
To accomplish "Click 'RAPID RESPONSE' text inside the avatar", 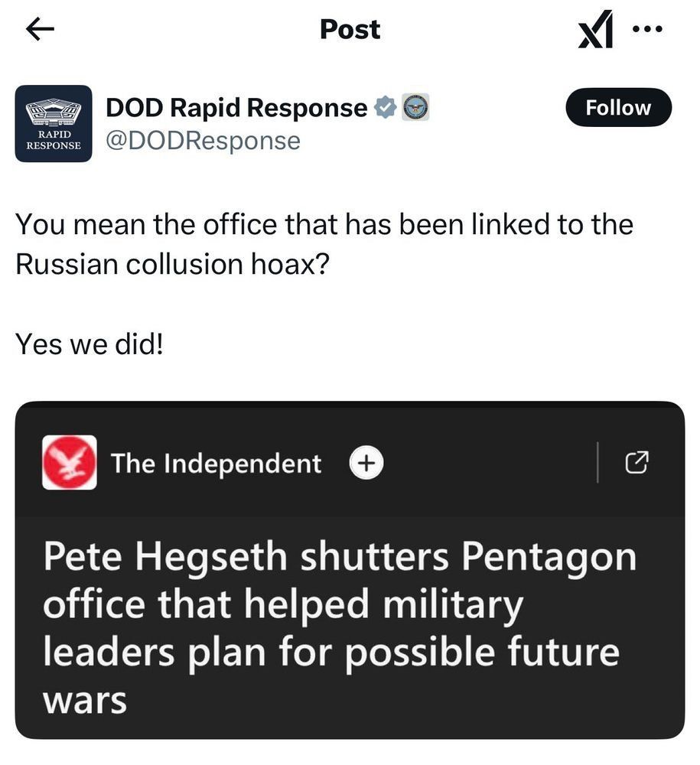I will point(54,142).
